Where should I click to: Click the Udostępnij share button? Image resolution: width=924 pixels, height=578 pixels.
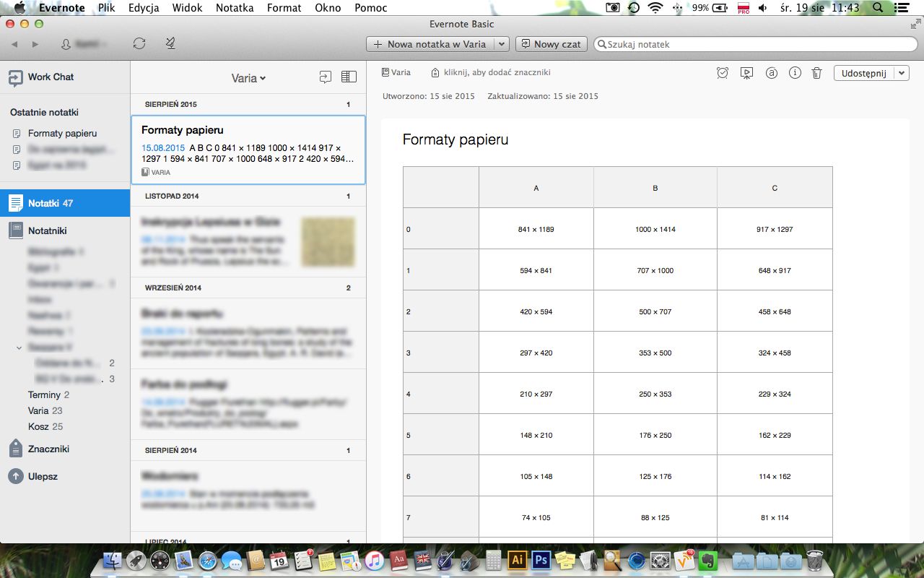click(864, 73)
